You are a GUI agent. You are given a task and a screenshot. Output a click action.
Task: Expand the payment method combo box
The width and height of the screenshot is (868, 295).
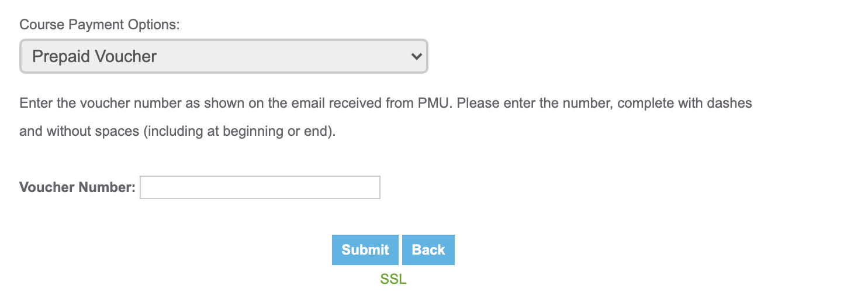tap(224, 56)
